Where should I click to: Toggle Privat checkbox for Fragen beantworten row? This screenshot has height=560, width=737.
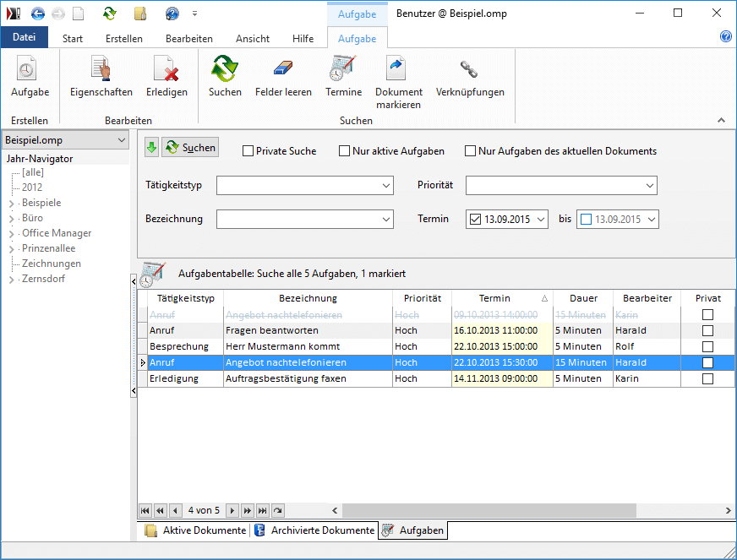(707, 331)
